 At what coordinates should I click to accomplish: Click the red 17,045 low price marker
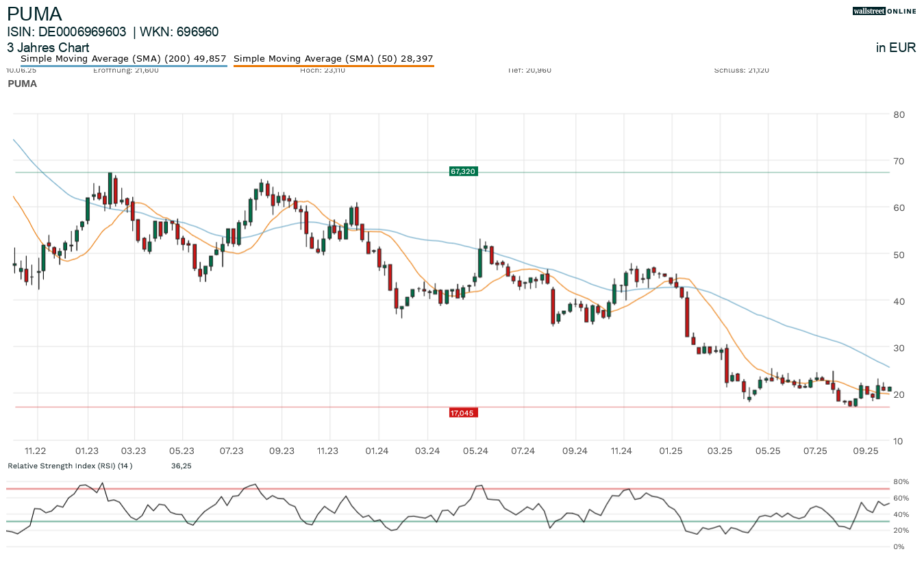click(463, 413)
